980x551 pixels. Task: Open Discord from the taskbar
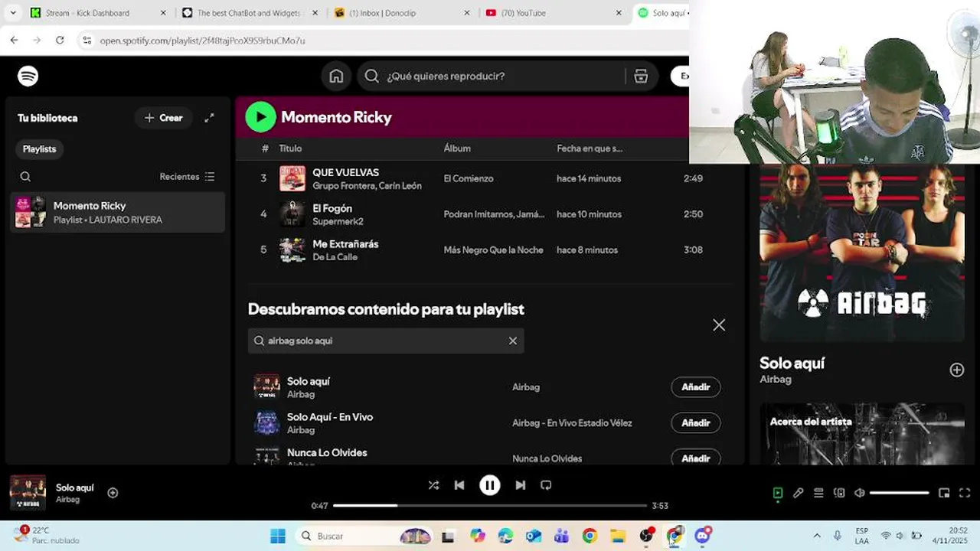(703, 536)
